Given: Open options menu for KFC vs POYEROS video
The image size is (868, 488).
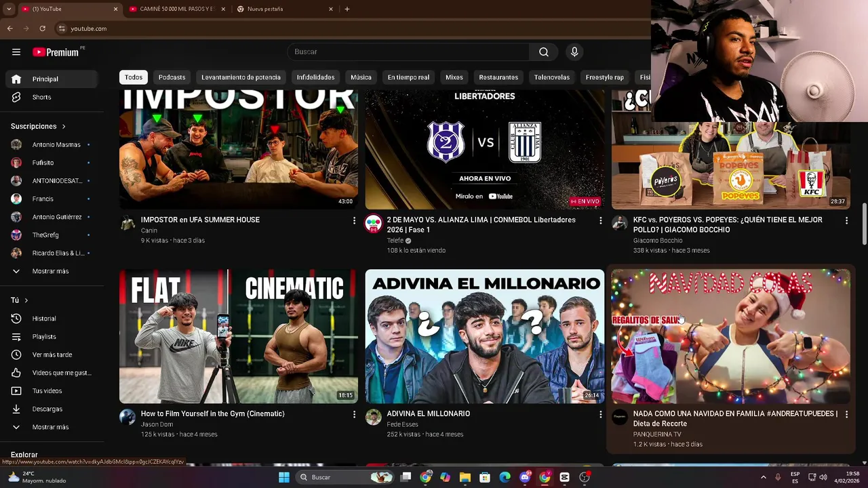Looking at the screenshot, I should point(846,220).
